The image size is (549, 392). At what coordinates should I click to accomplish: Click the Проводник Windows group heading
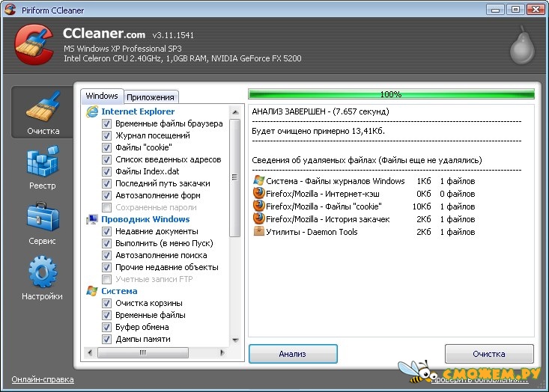pos(145,219)
